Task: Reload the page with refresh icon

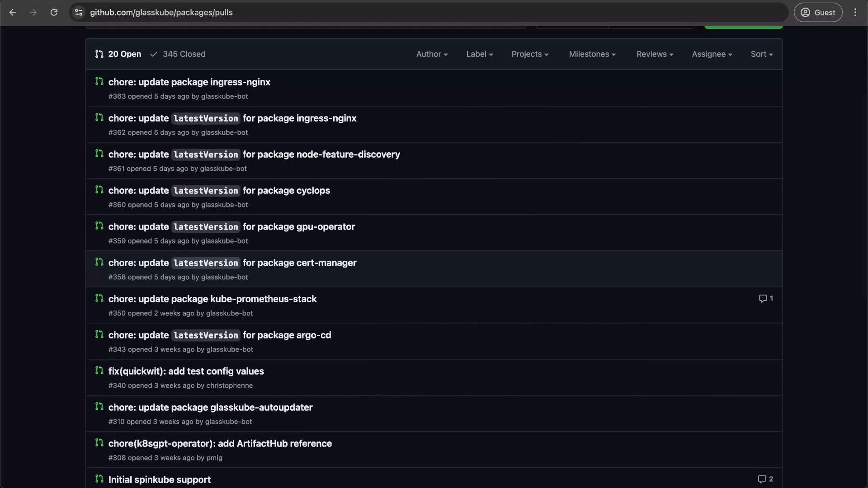Action: (54, 13)
